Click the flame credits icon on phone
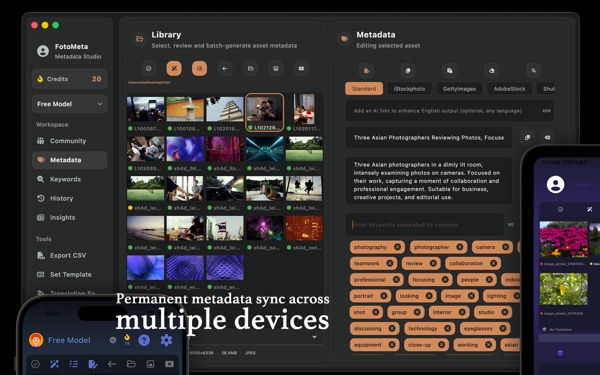 point(127,339)
